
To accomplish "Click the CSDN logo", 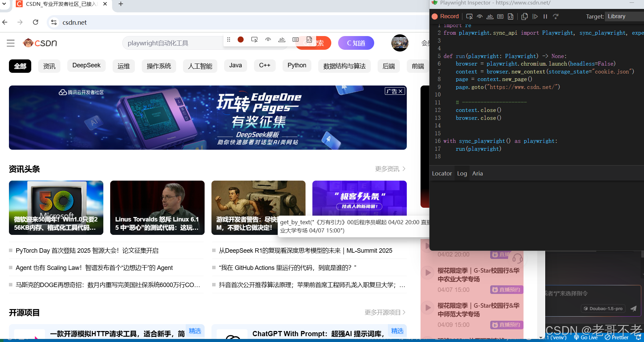I will pyautogui.click(x=40, y=43).
